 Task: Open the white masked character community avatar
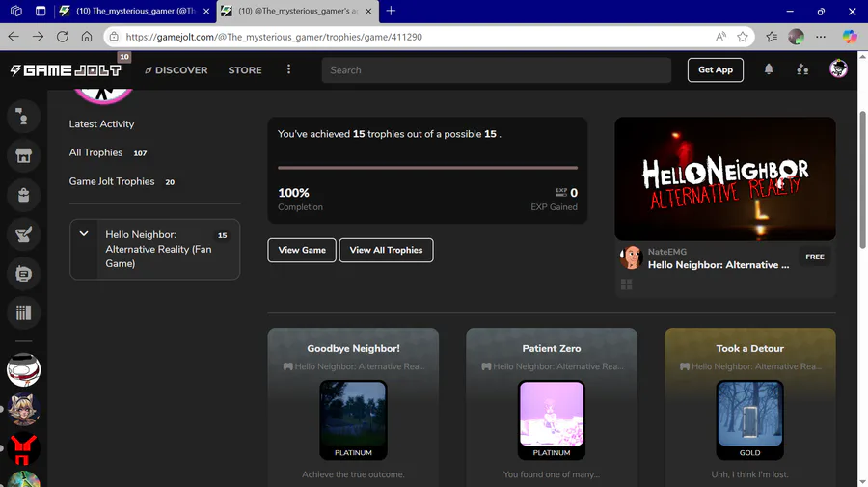point(23,369)
